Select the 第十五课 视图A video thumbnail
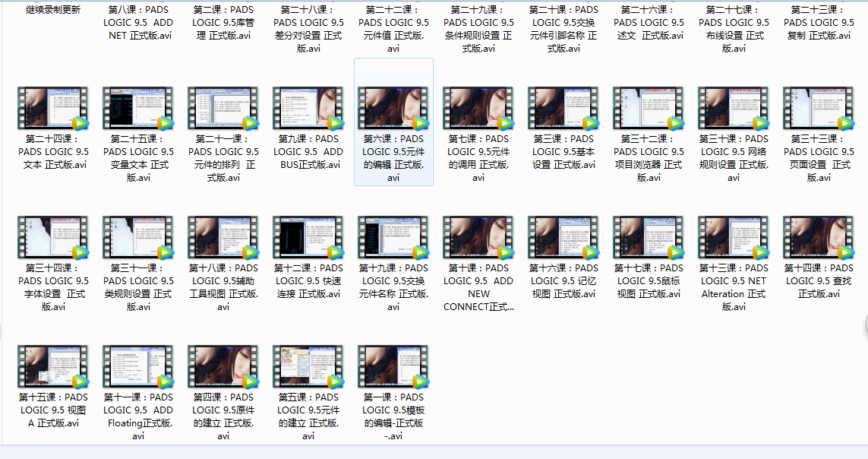Image resolution: width=868 pixels, height=459 pixels. click(x=52, y=366)
